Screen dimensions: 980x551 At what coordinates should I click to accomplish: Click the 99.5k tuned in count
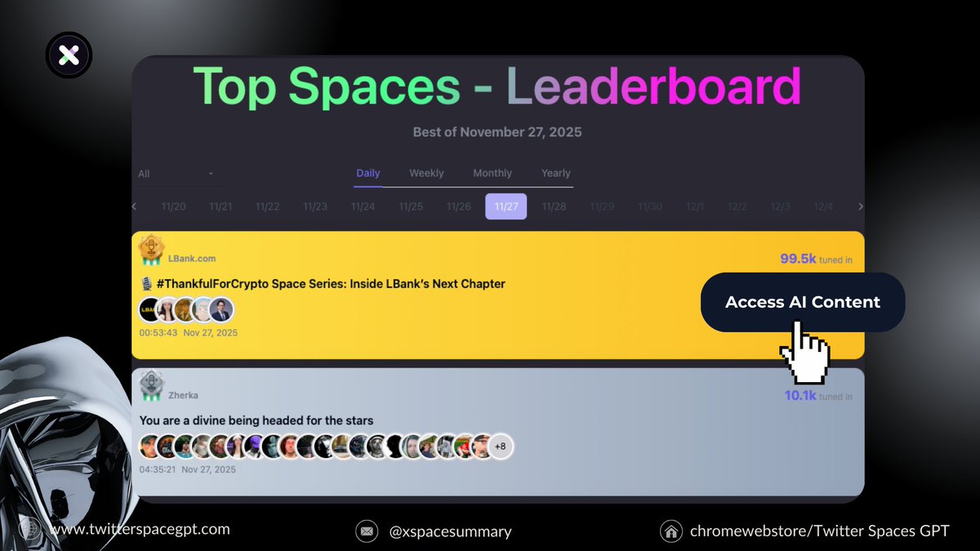coord(816,259)
